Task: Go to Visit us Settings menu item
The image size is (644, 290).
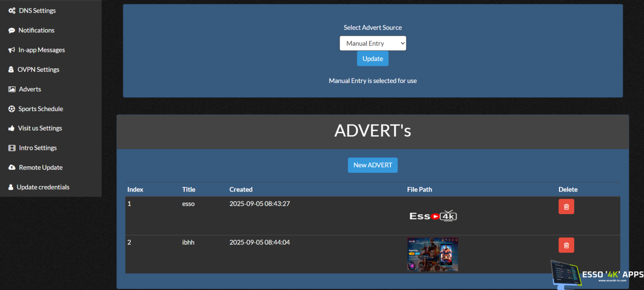Action: click(x=40, y=128)
